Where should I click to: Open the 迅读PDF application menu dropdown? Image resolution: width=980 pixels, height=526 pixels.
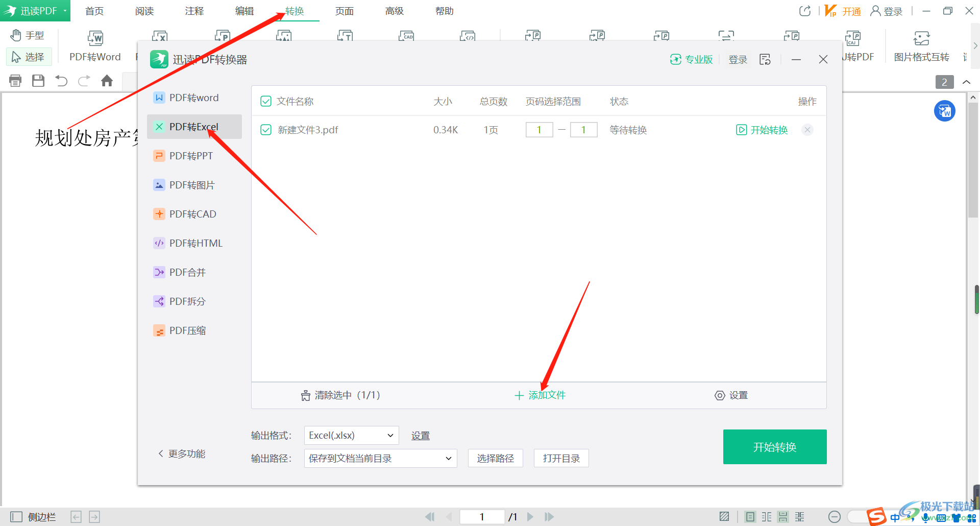coord(35,11)
